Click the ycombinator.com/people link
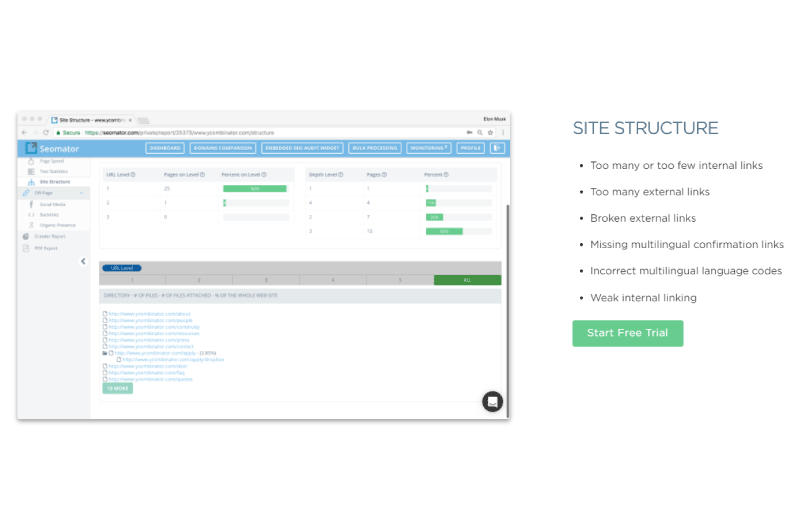 151,320
